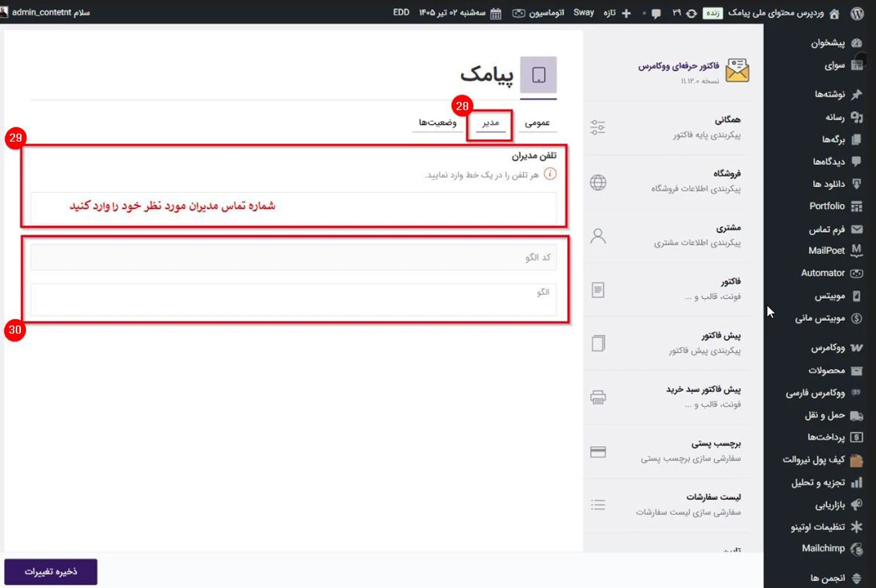Open the comments bubble icon in admin bar
Image resolution: width=876 pixels, height=588 pixels.
tap(656, 13)
